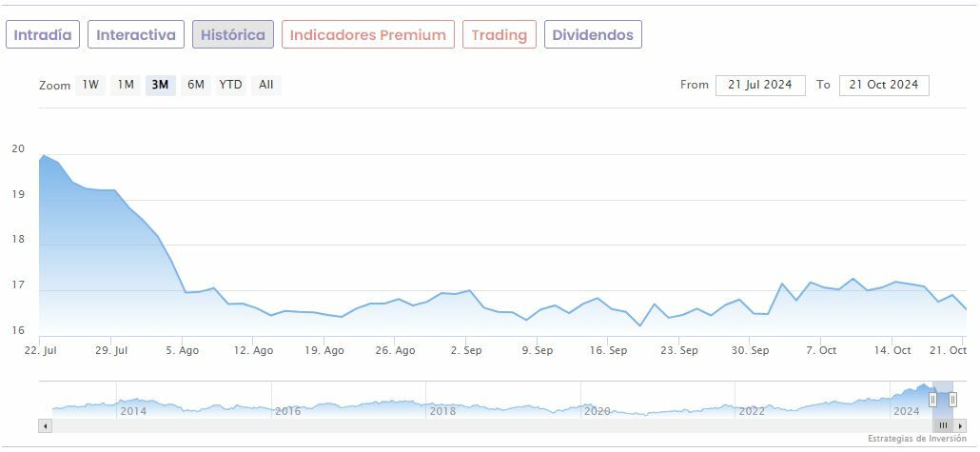
Task: Open the Estrategias de Inversión credit link
Action: tap(916, 439)
